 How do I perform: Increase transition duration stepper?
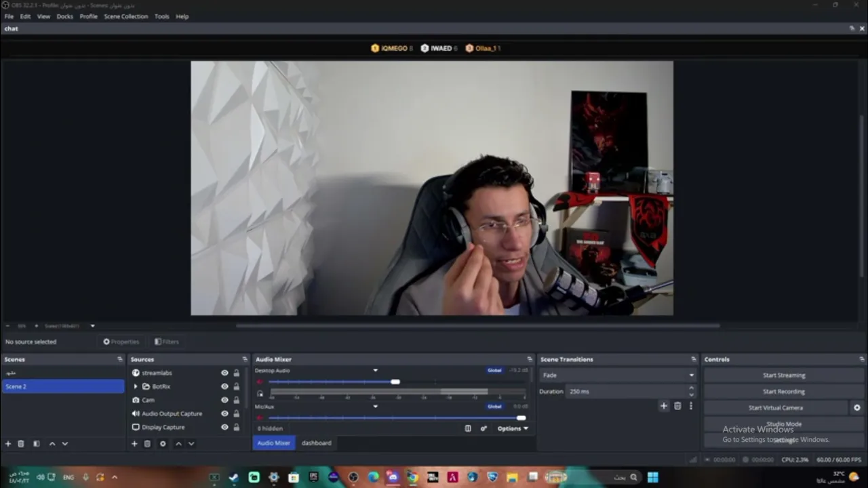pyautogui.click(x=691, y=388)
